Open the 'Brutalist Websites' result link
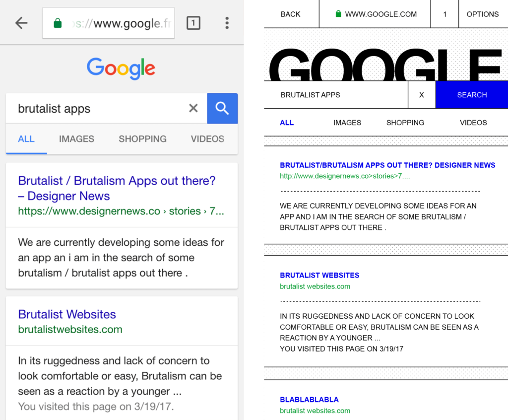This screenshot has width=508, height=420. (x=67, y=314)
